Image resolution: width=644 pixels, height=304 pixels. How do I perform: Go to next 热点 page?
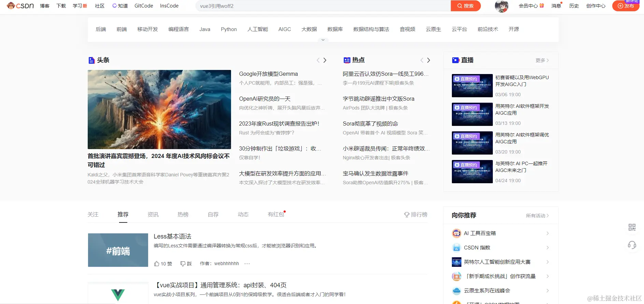tap(429, 60)
